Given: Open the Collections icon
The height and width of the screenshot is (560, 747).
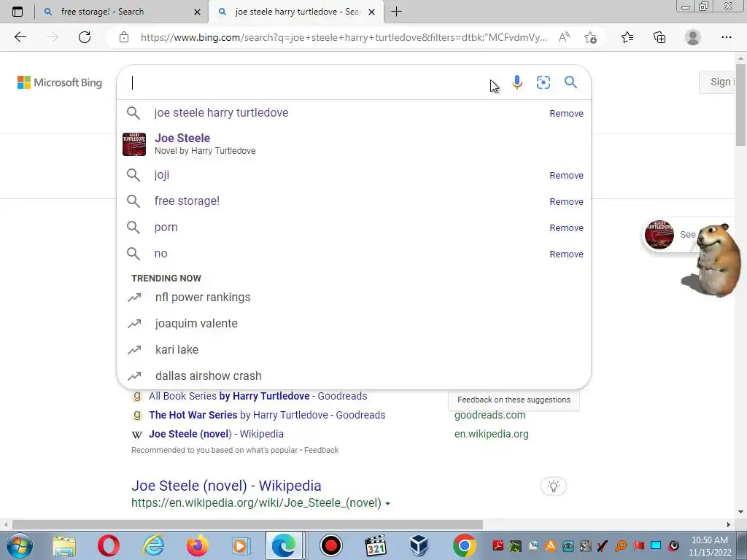Looking at the screenshot, I should click(659, 37).
